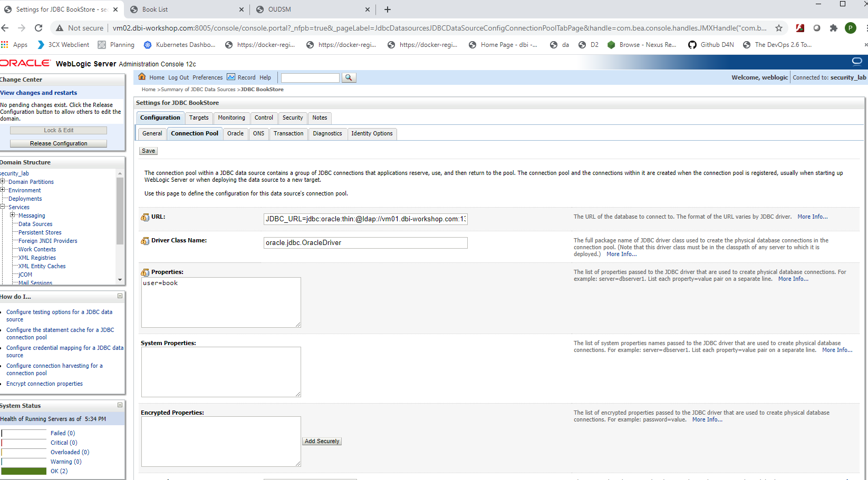868x480 pixels.
Task: Open the Control tab
Action: click(x=264, y=118)
